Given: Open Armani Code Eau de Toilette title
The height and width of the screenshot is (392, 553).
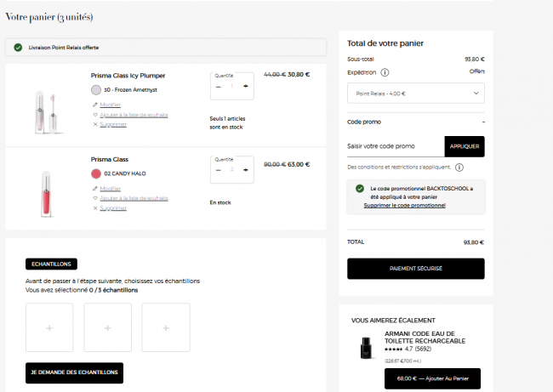Looking at the screenshot, I should pos(425,338).
